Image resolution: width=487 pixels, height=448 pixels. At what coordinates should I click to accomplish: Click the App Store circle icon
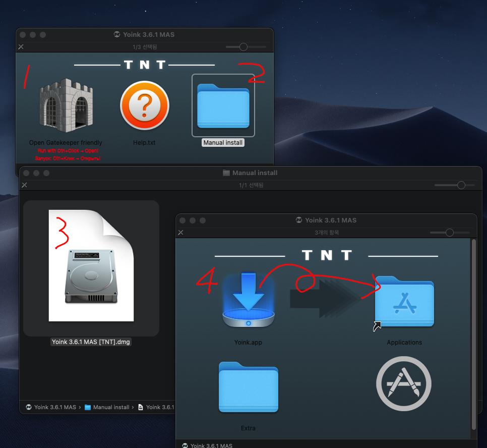(x=403, y=383)
